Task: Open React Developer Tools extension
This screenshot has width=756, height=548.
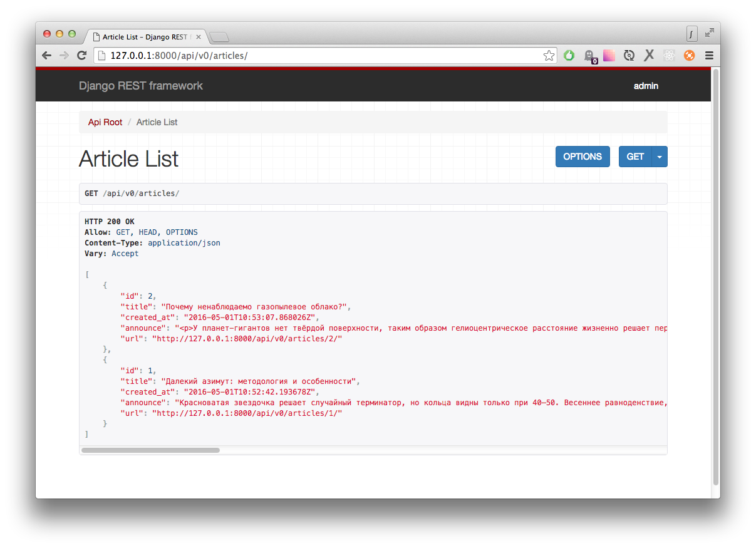Action: pyautogui.click(x=669, y=55)
